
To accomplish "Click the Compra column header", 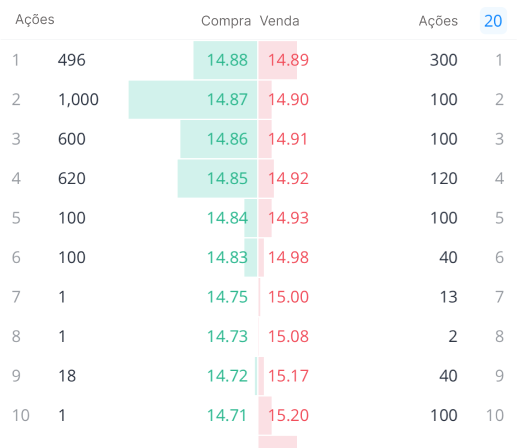I will [x=226, y=21].
